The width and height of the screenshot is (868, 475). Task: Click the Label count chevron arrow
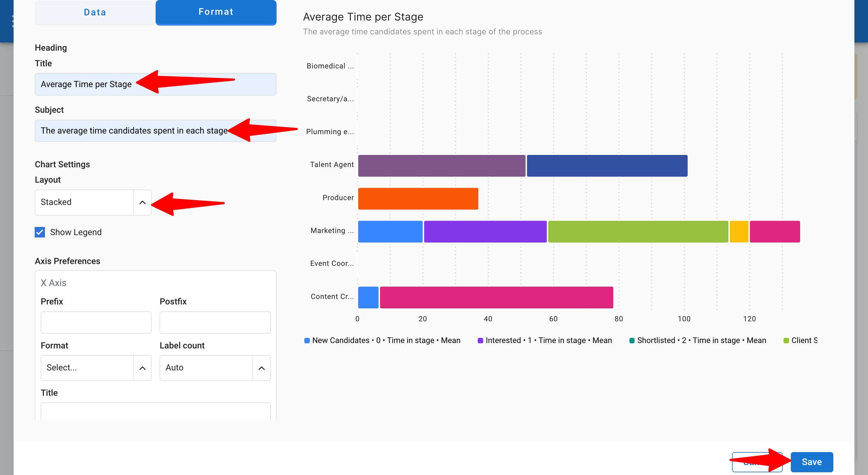261,368
